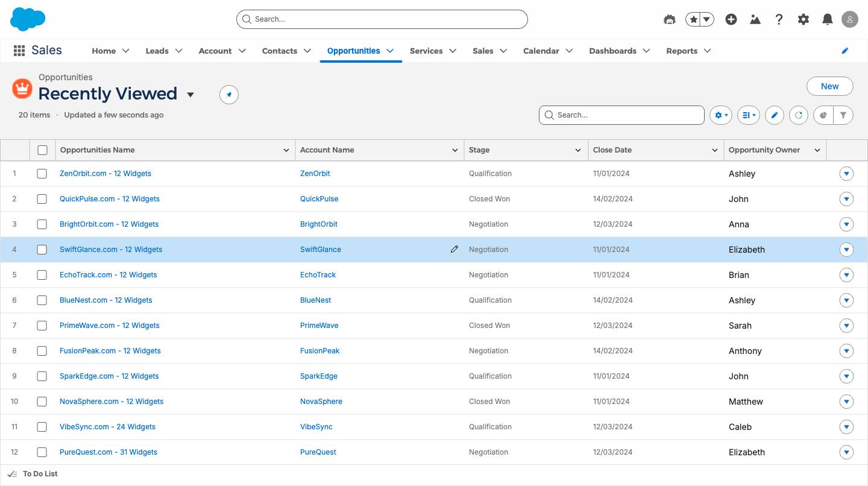
Task: Open Close Date column menu chevron
Action: (715, 150)
